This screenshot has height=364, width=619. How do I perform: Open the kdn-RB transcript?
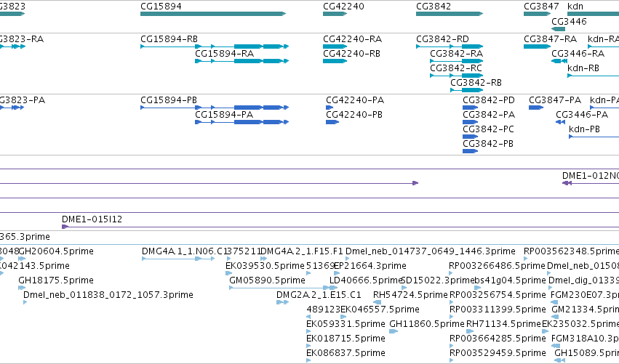[583, 68]
